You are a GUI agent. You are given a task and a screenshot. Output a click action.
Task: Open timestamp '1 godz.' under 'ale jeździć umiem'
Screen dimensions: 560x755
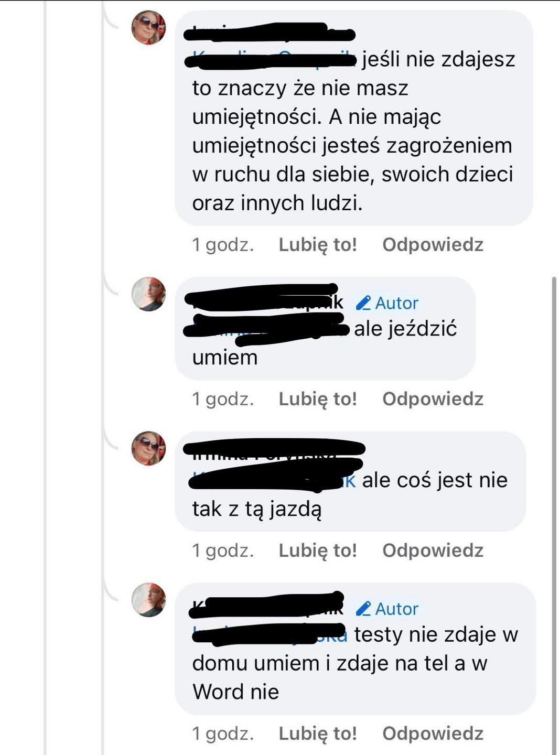coord(223,399)
